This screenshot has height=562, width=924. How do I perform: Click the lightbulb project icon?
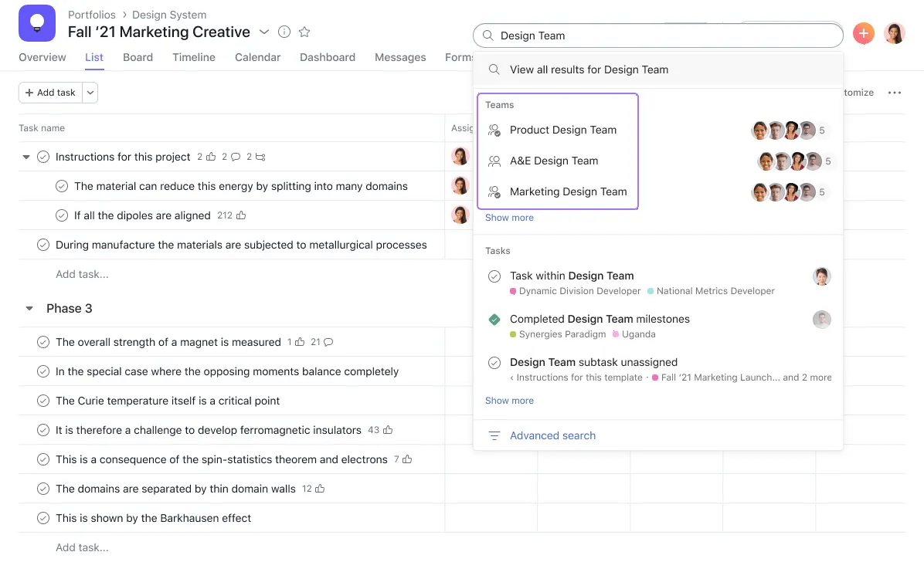click(37, 23)
